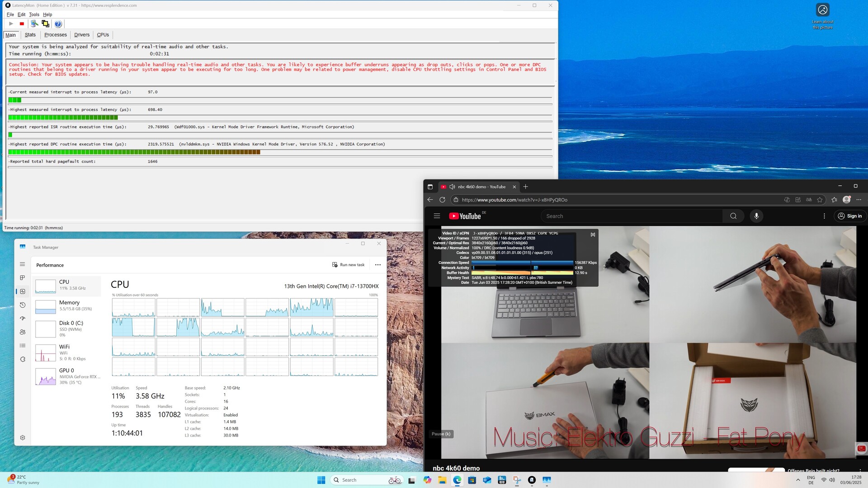Open the Edit menu in LatencyMon
The height and width of the screenshot is (488, 868).
(21, 14)
